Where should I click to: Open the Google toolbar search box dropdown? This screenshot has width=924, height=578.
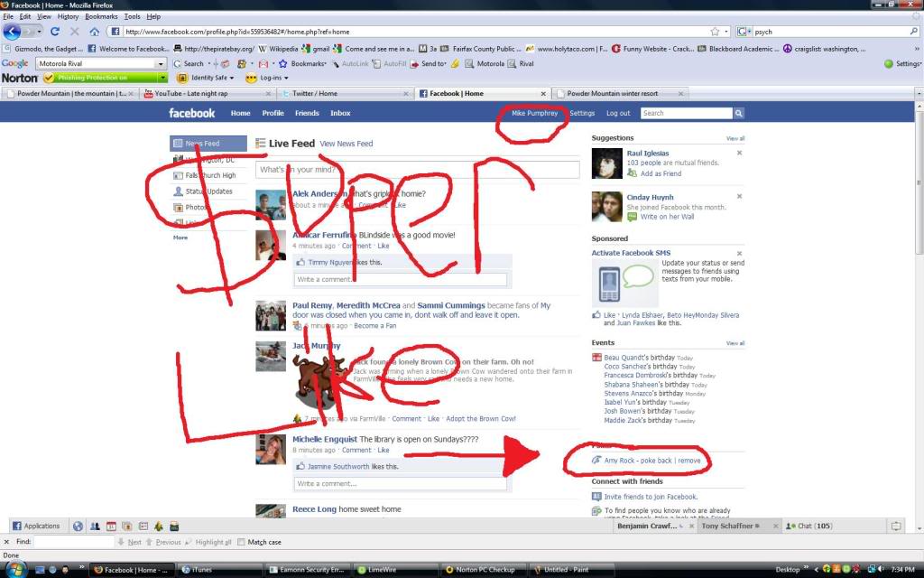point(162,64)
